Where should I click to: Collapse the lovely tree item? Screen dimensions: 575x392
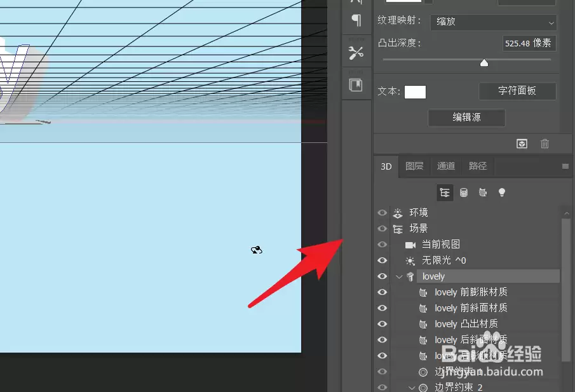click(400, 276)
